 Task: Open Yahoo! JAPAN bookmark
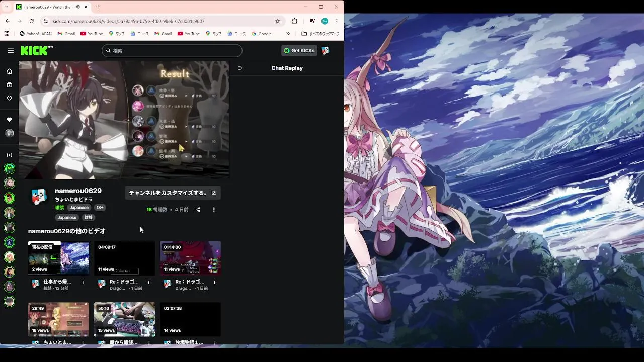tap(36, 34)
